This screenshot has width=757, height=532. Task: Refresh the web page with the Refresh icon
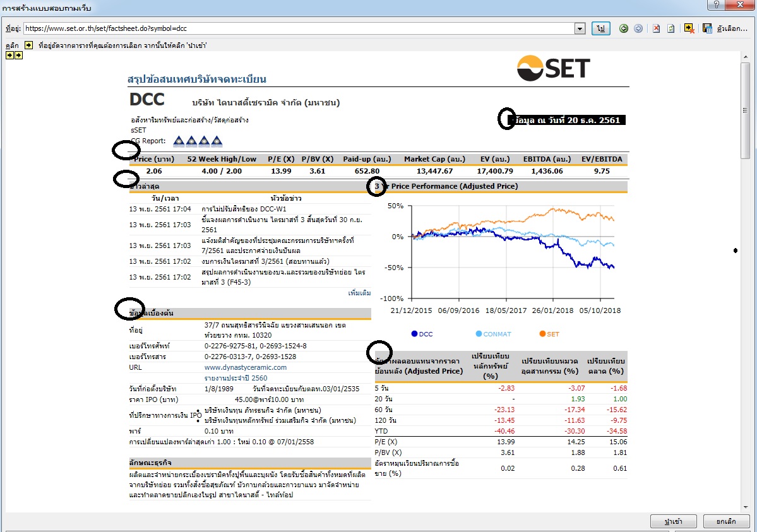click(671, 28)
